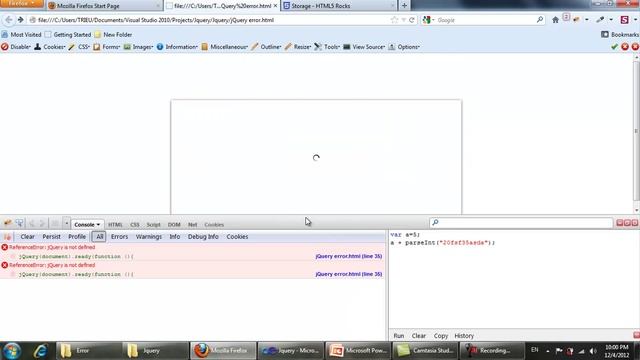Switch to Storage - HTML5 Rocks tab
The height and width of the screenshot is (360, 640).
coord(338,6)
